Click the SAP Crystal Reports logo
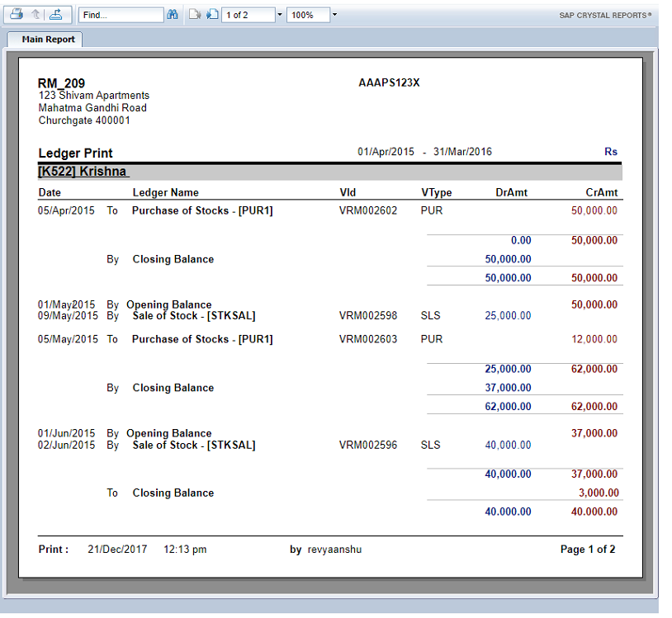 pyautogui.click(x=604, y=16)
